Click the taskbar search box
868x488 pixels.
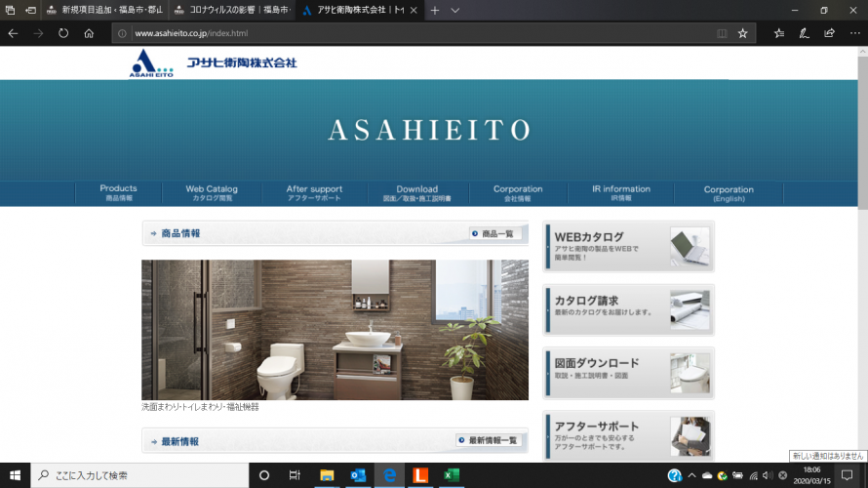click(x=139, y=475)
